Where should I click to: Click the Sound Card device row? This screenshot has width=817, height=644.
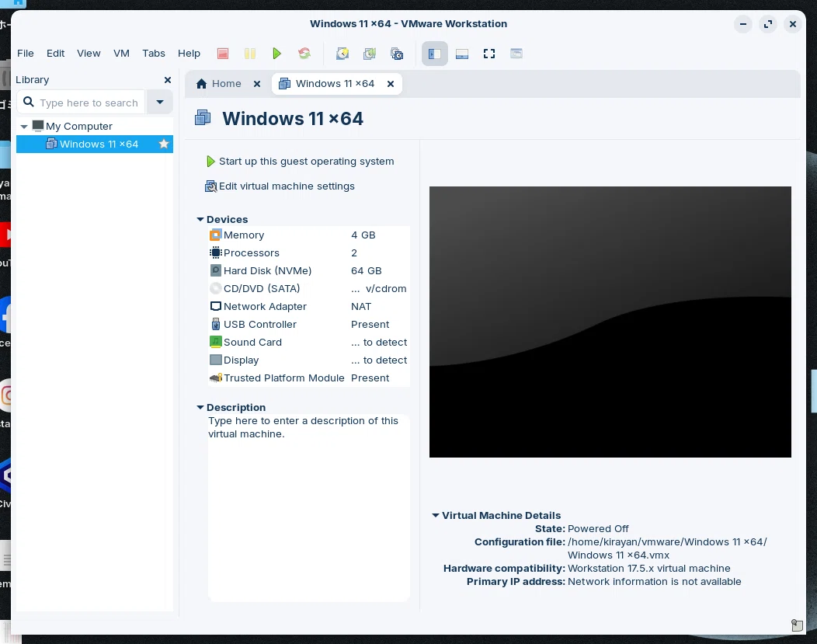(x=308, y=343)
